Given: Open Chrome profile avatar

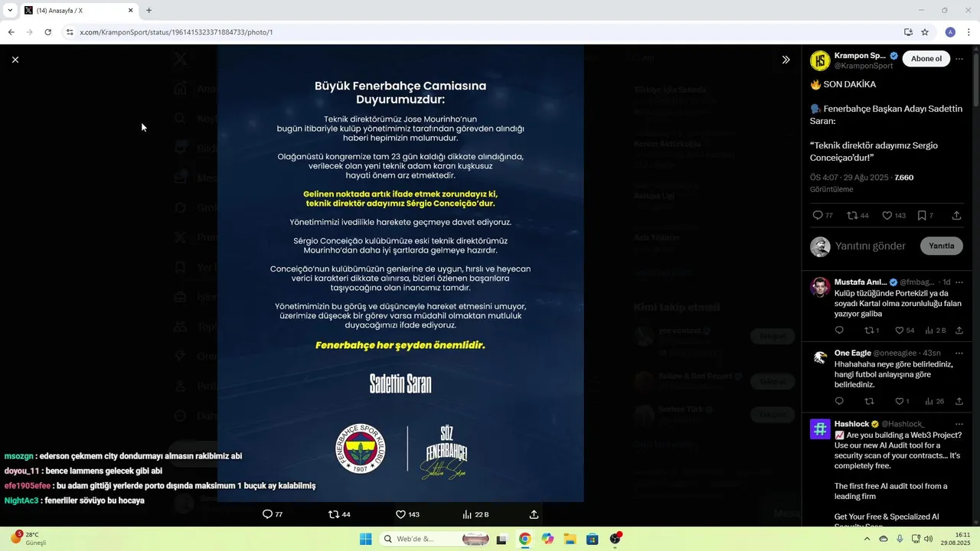Looking at the screenshot, I should click(x=950, y=32).
